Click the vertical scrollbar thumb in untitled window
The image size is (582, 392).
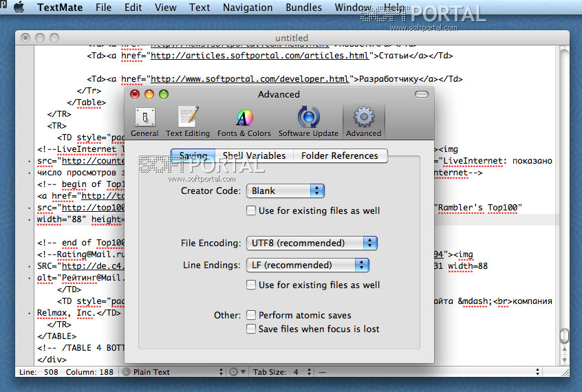[x=564, y=336]
